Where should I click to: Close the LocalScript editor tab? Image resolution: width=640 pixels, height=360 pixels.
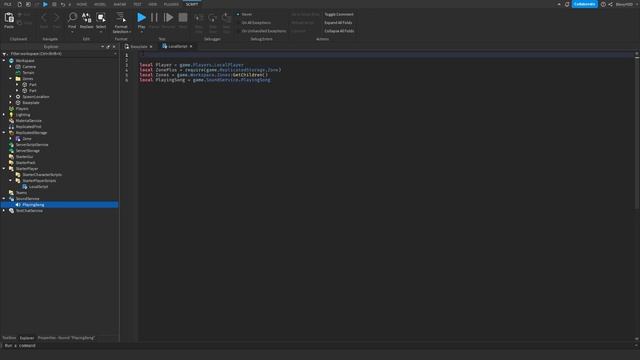pyautogui.click(x=191, y=47)
